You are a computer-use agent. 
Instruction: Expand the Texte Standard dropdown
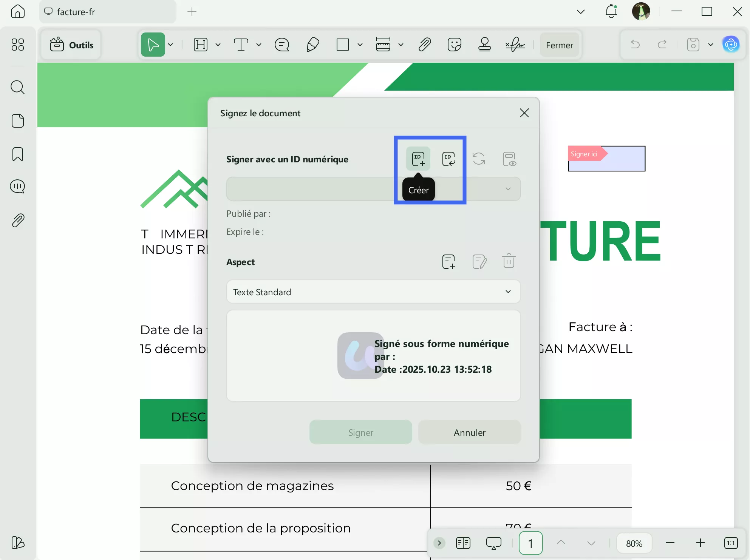click(373, 292)
